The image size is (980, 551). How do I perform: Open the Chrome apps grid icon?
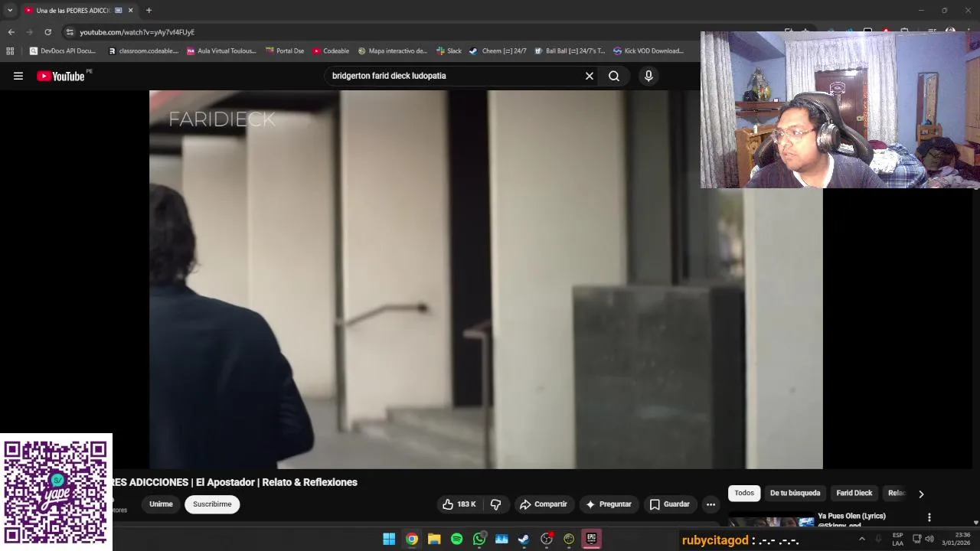click(x=10, y=51)
